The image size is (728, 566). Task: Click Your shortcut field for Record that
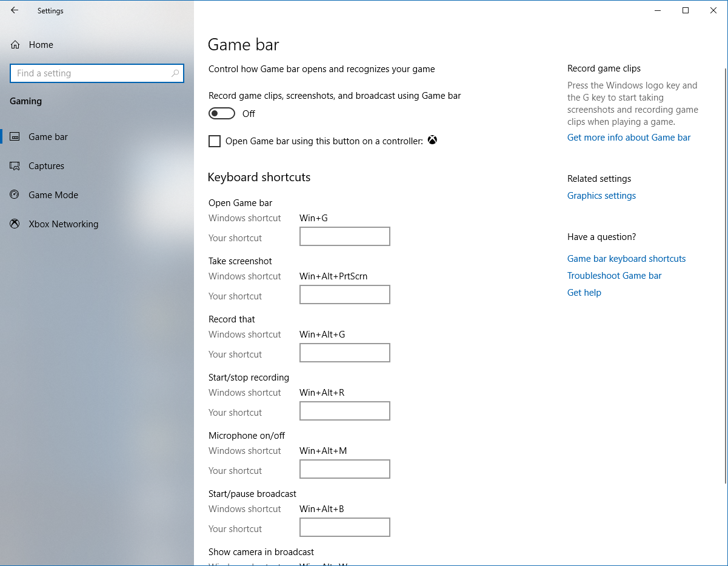[345, 353]
